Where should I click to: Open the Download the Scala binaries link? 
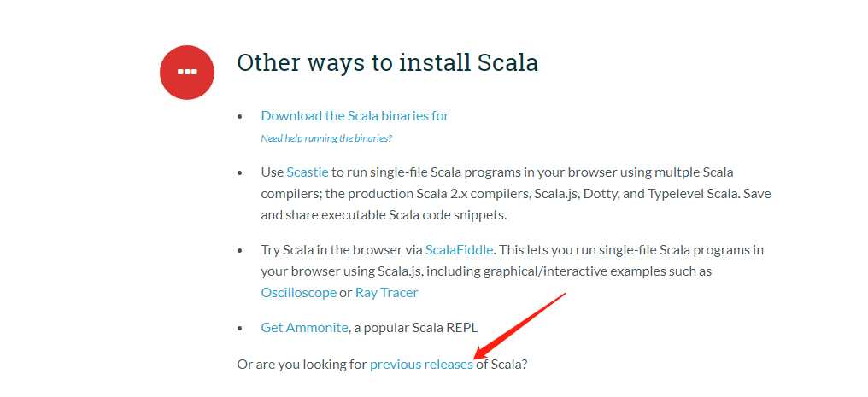[x=355, y=115]
